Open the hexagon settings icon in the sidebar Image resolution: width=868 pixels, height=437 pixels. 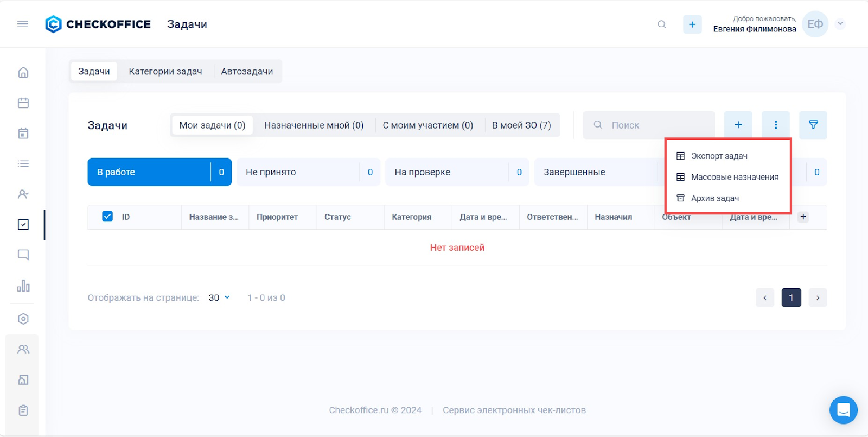23,319
